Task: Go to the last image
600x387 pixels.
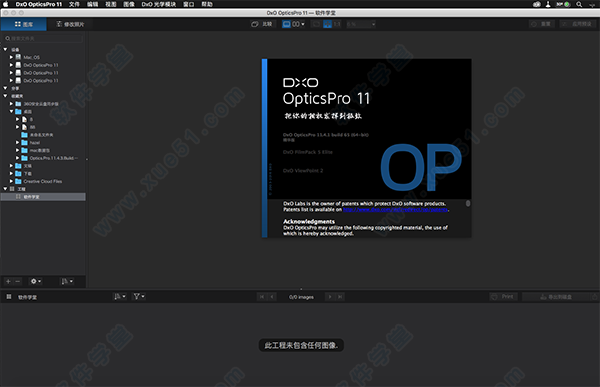Action: pyautogui.click(x=340, y=297)
